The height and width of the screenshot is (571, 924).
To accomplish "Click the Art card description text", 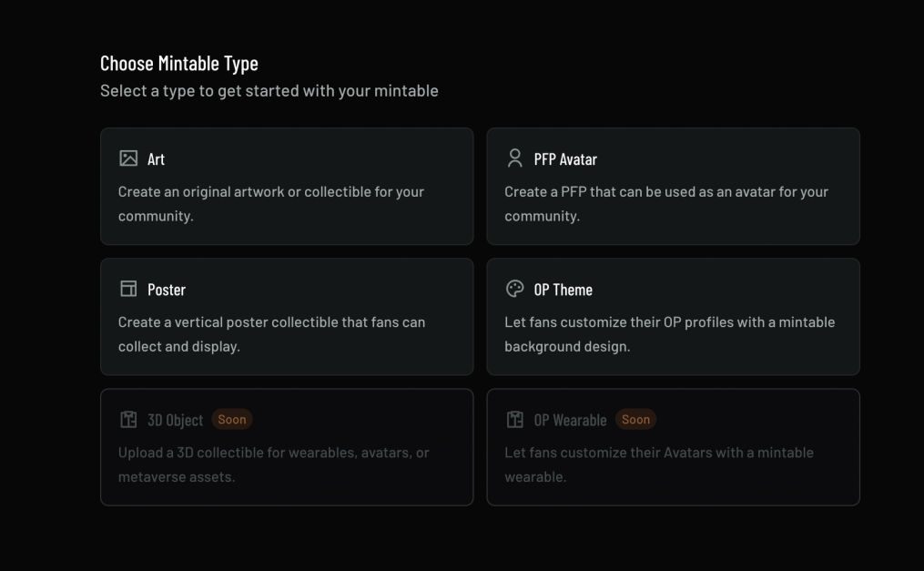I will tap(271, 203).
